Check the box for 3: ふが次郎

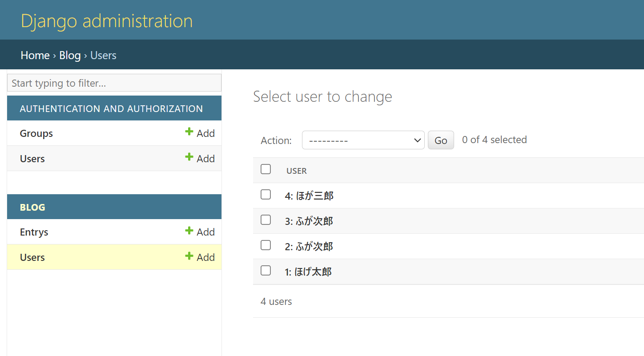point(266,220)
